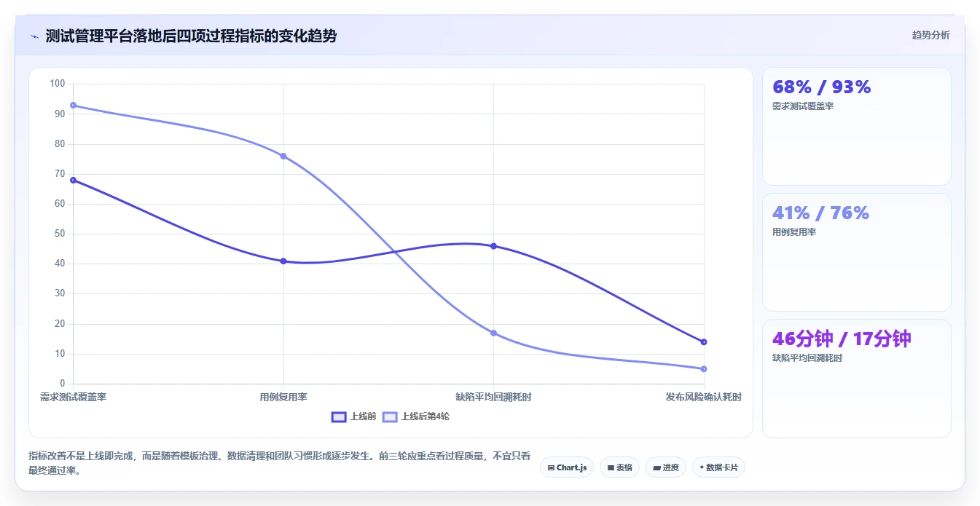Viewport: 980px width, 506px height.
Task: Click the 表格 tag chip
Action: point(620,467)
